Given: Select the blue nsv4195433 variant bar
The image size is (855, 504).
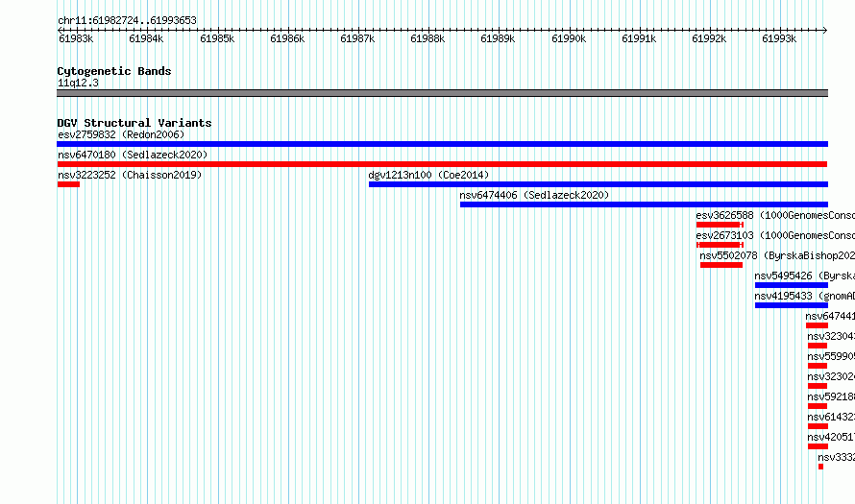Looking at the screenshot, I should pos(792,305).
